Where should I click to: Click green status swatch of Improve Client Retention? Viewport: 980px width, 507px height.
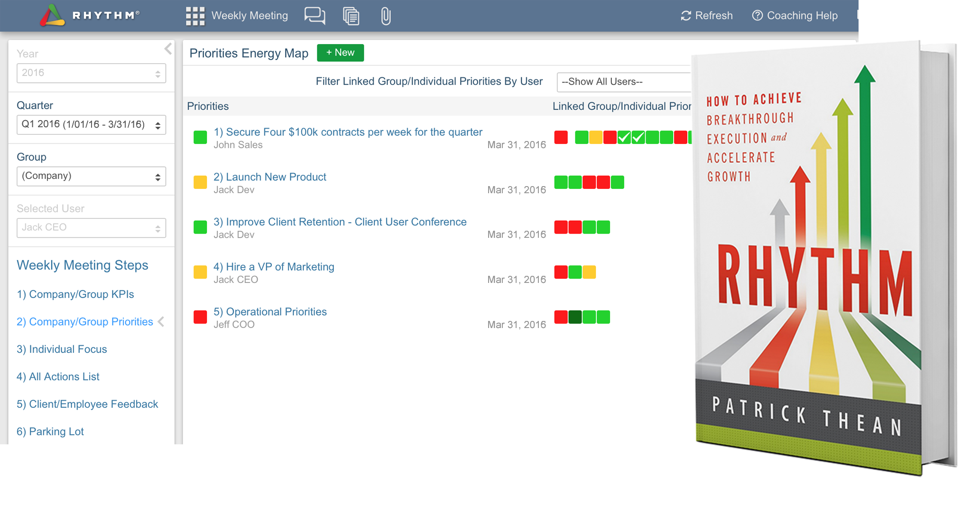tap(200, 227)
